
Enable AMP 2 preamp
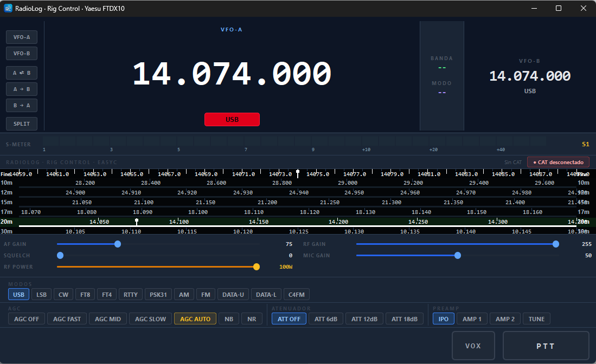[505, 319]
